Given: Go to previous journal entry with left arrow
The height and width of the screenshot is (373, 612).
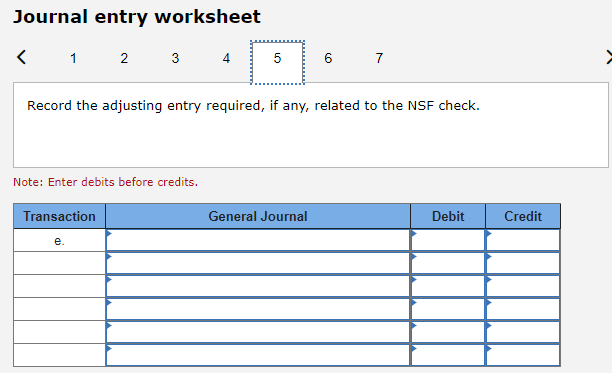Looking at the screenshot, I should coord(21,57).
